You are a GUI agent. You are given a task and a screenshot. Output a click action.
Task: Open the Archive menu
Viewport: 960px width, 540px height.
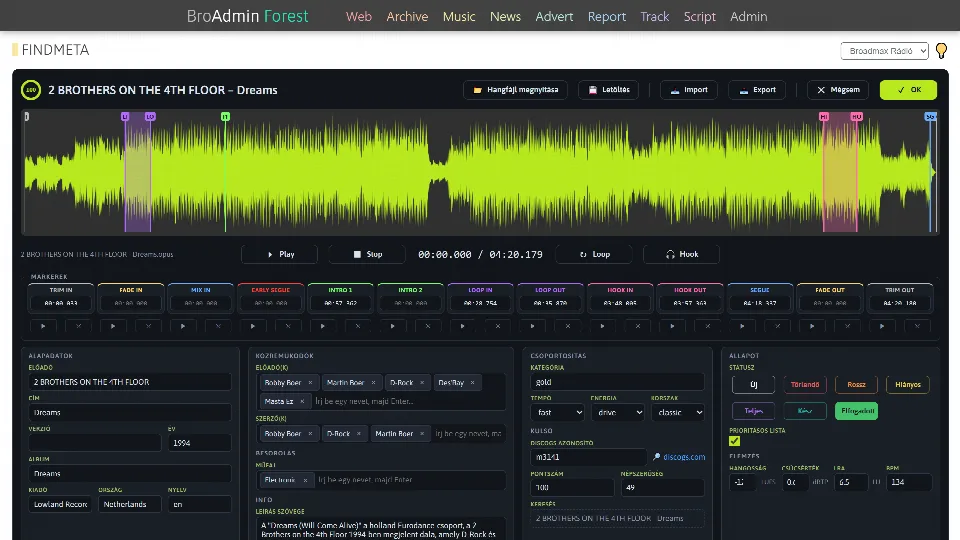click(x=407, y=17)
